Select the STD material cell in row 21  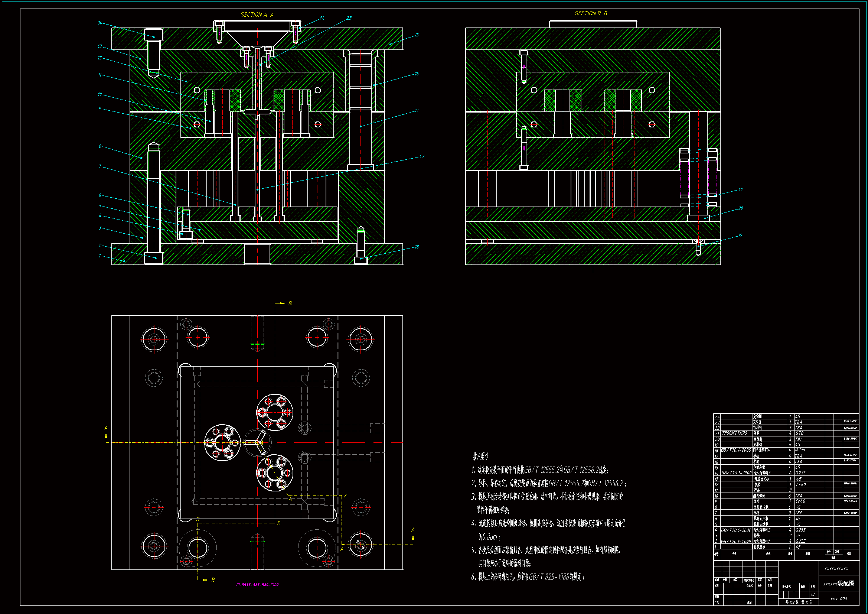point(799,433)
